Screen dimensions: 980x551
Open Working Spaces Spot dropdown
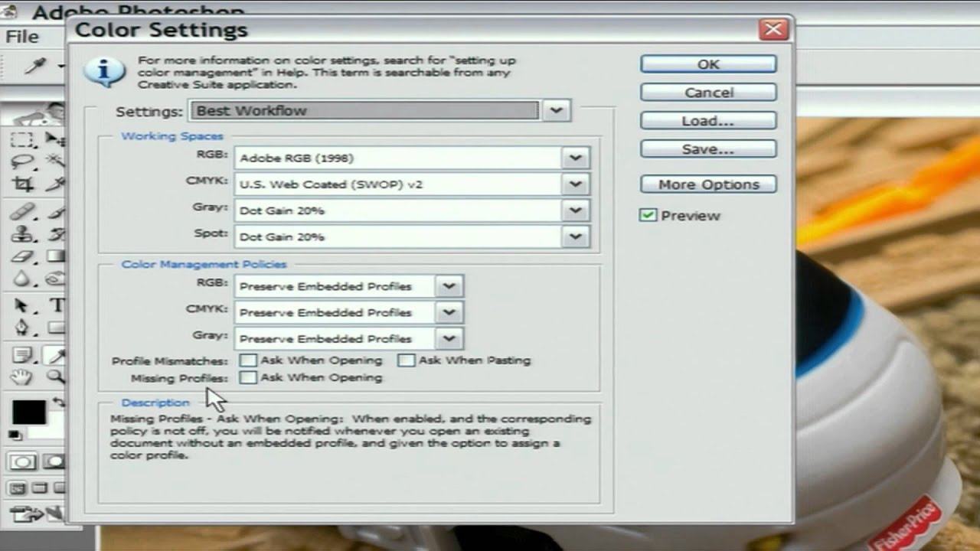[x=575, y=236]
